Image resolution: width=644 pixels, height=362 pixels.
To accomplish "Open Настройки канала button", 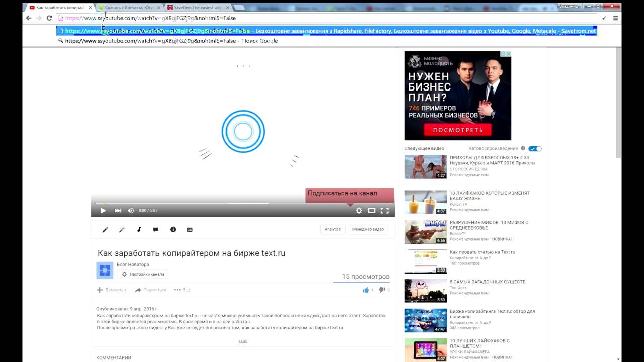I will tap(142, 274).
